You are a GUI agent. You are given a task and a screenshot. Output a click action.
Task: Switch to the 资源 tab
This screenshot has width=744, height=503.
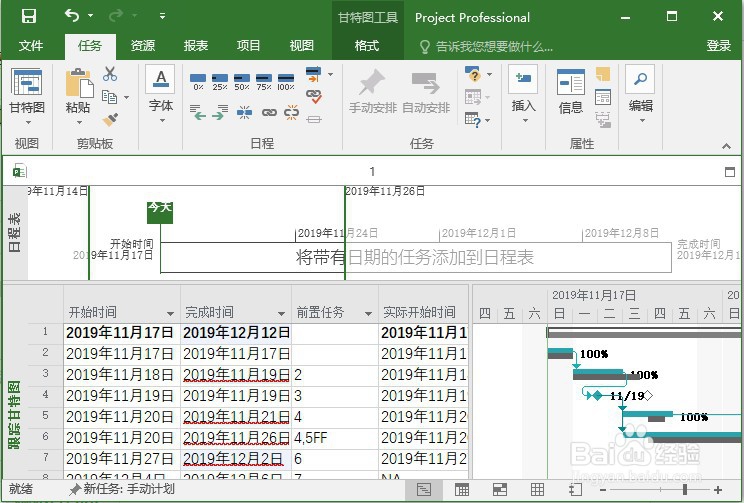[143, 46]
